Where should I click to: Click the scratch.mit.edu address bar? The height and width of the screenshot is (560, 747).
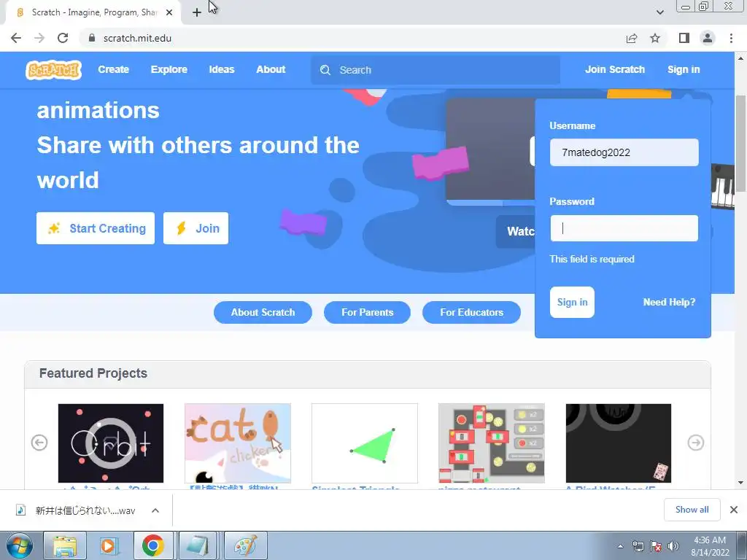pyautogui.click(x=352, y=38)
